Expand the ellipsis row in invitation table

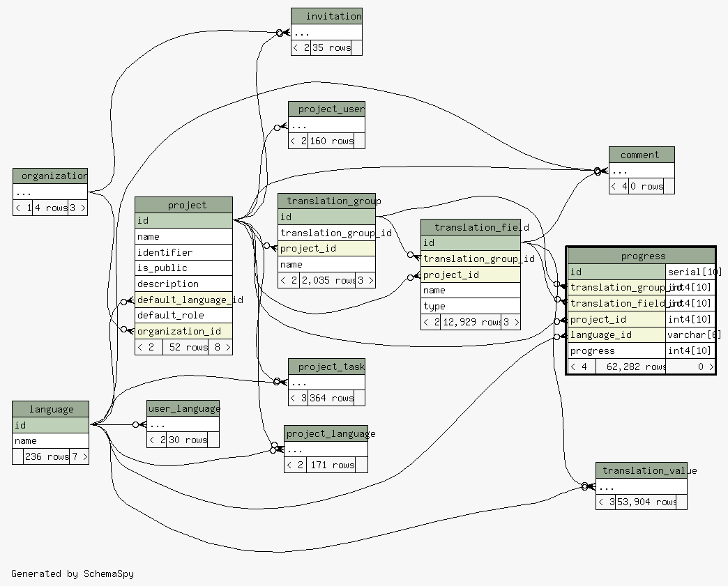pyautogui.click(x=326, y=32)
